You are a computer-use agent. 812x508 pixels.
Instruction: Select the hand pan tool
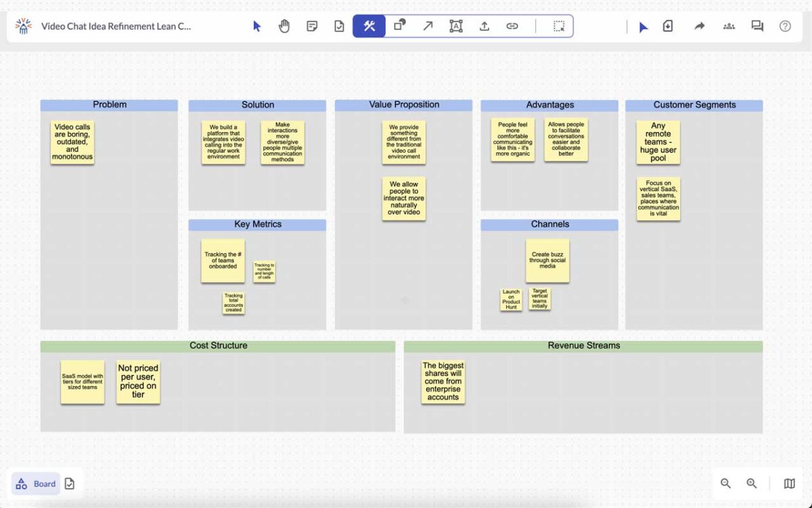click(x=284, y=26)
